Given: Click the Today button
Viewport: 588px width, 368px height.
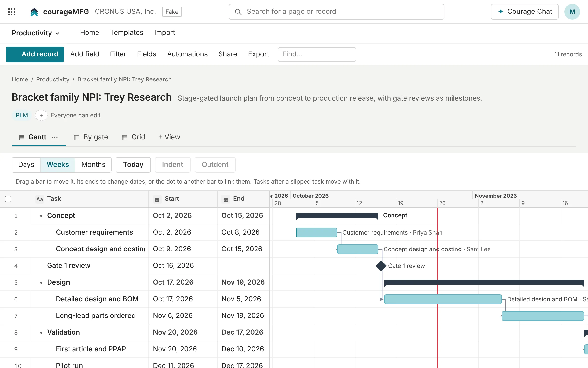Looking at the screenshot, I should (x=133, y=165).
